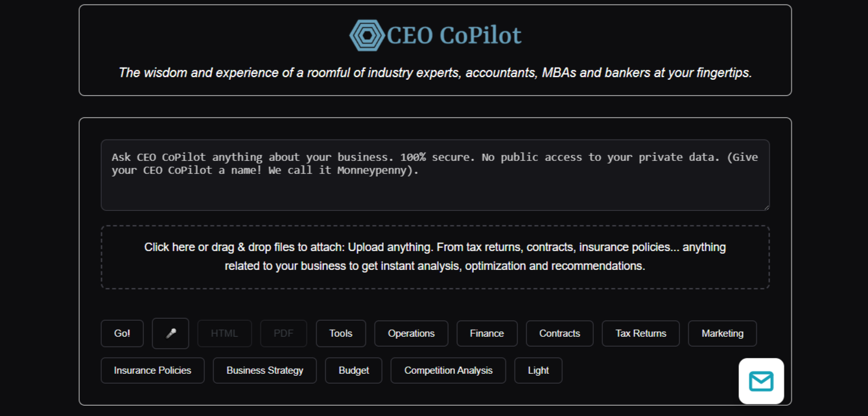Open the Insurance Policies category
The height and width of the screenshot is (416, 868).
click(x=152, y=371)
